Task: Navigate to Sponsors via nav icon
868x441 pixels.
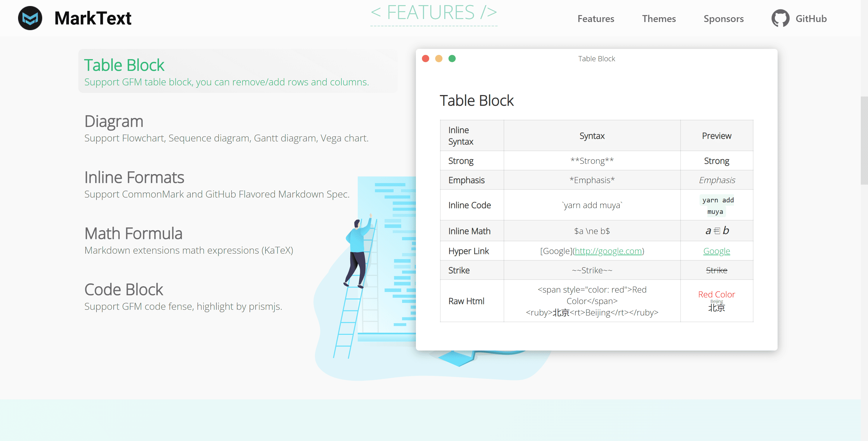Action: tap(724, 19)
